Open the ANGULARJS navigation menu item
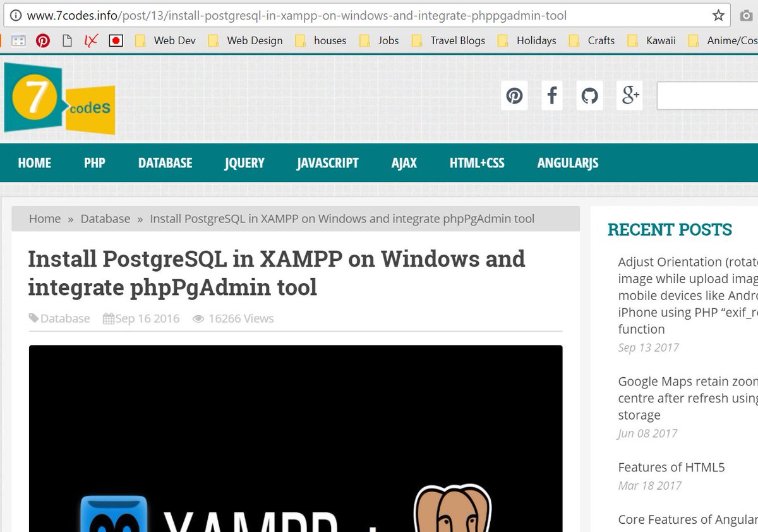The image size is (758, 532). pyautogui.click(x=568, y=163)
